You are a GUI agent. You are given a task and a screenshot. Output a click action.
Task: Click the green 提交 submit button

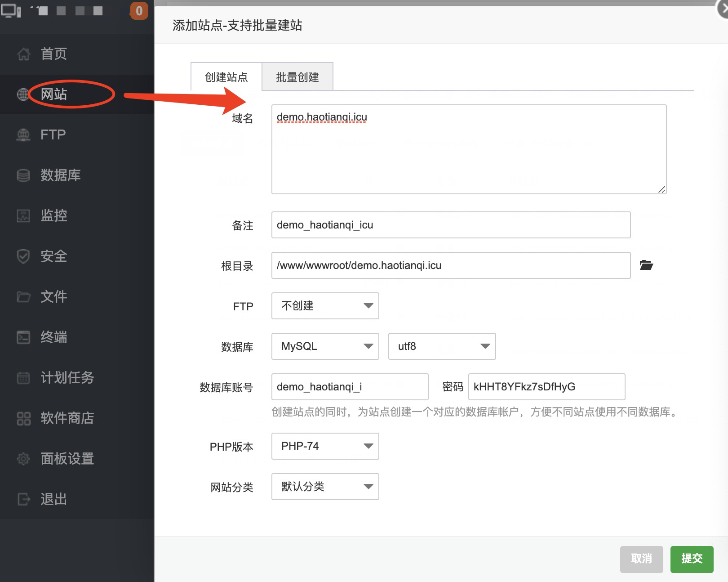point(692,559)
